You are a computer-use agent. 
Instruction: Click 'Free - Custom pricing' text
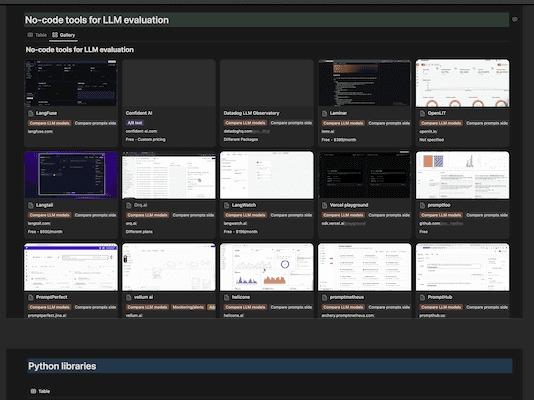tap(145, 140)
